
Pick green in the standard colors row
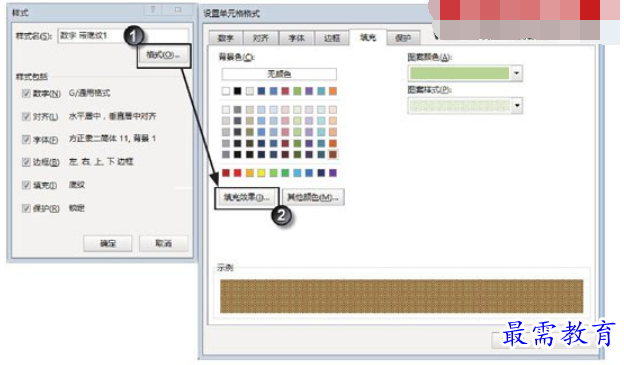[285, 173]
